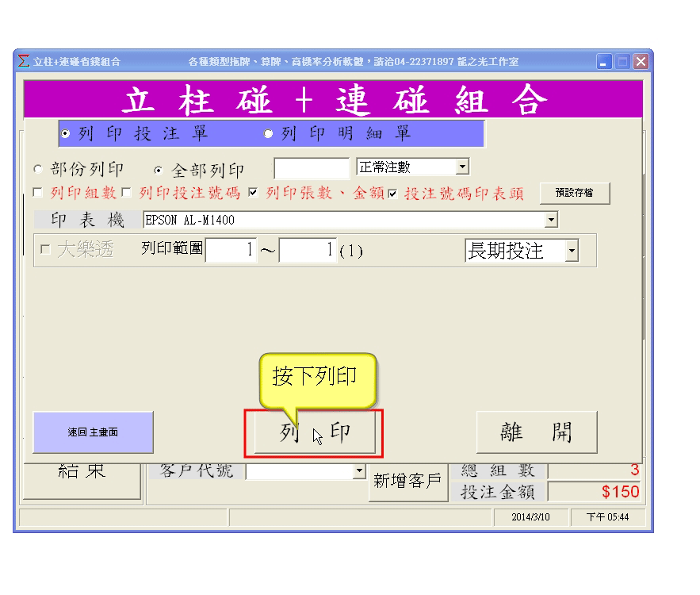Choose the 全部列印 radio button
This screenshot has height=595, width=700.
(159, 170)
